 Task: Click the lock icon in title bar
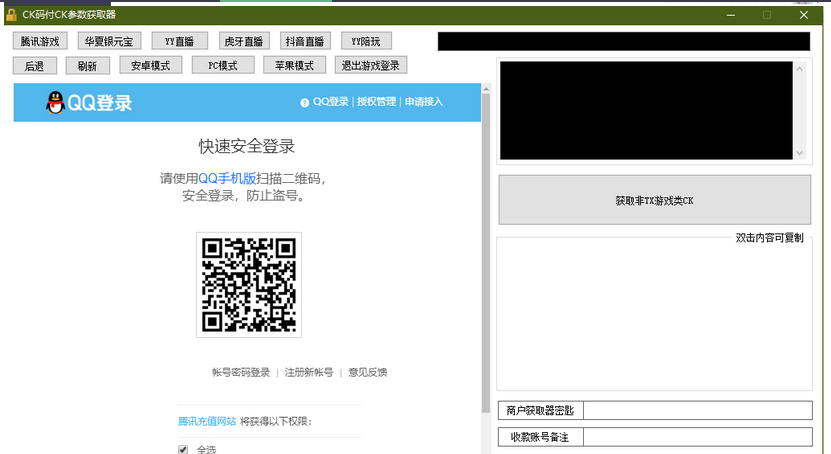tap(11, 14)
